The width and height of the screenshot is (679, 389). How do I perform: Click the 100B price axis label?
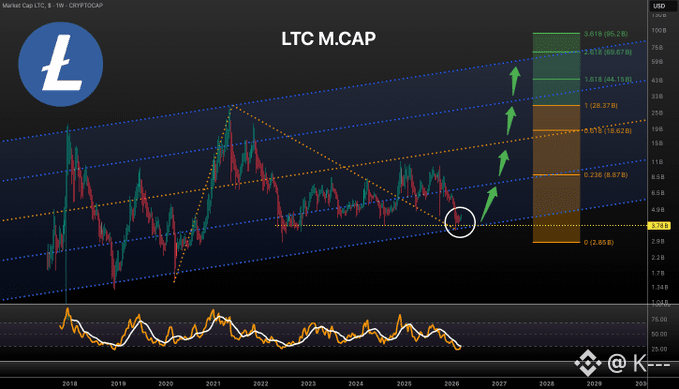tap(659, 31)
